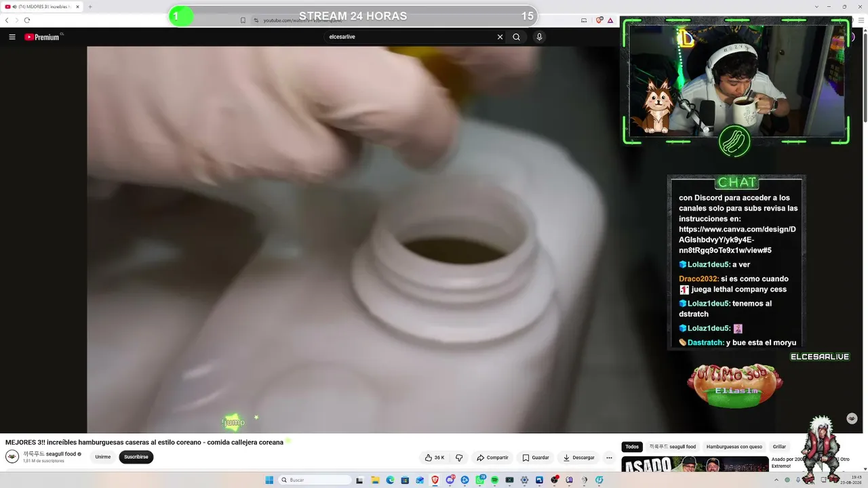
Task: Select the MEJORES 3!! YouTube tab
Action: click(42, 7)
